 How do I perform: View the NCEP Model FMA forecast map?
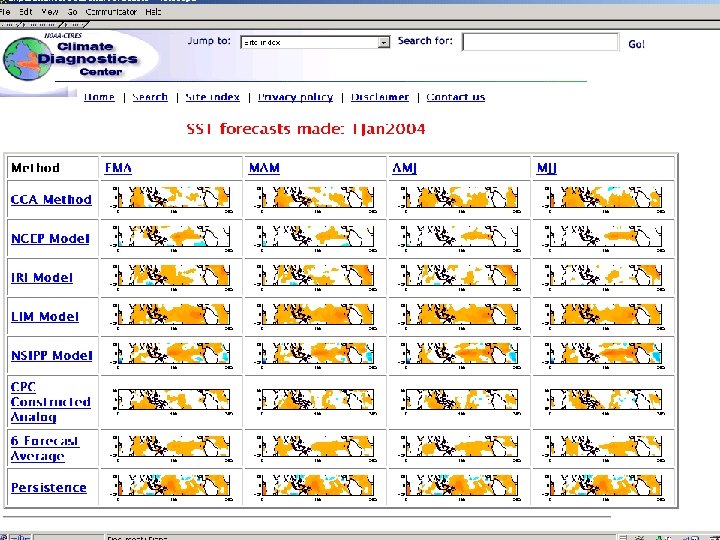(171, 238)
